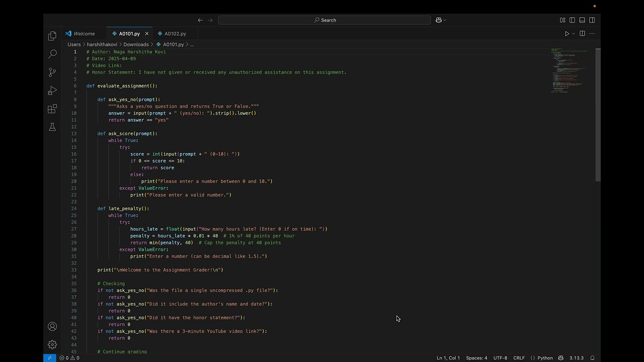Viewport: 644px width, 362px height.
Task: Click the 'except ValueError:' on line 21
Action: [144, 188]
